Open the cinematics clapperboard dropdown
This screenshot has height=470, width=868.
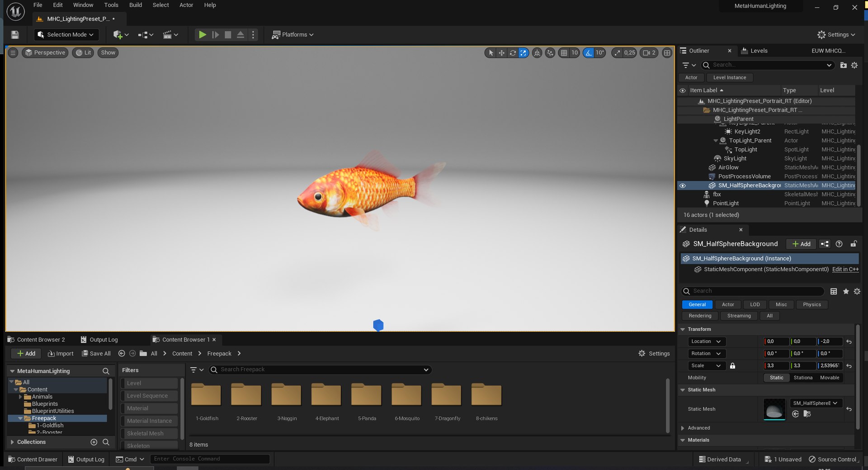pyautogui.click(x=170, y=35)
